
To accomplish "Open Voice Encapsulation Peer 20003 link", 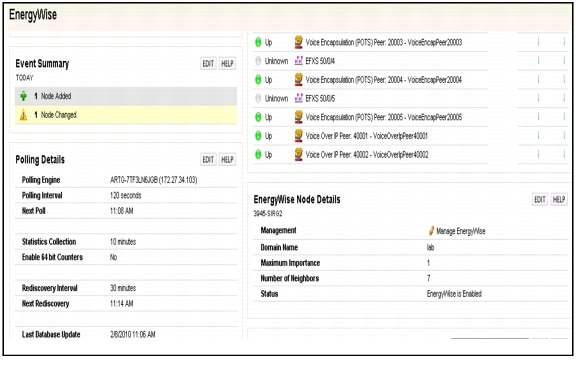I will 384,42.
